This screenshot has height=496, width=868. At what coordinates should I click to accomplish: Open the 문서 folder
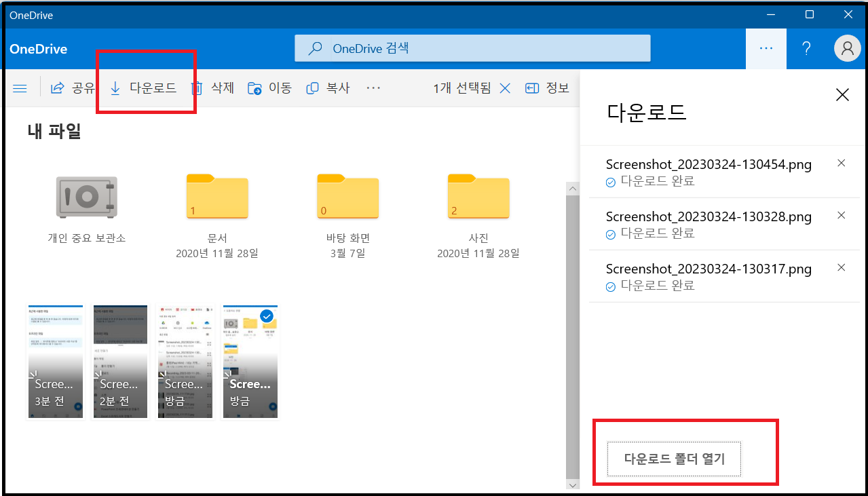217,216
